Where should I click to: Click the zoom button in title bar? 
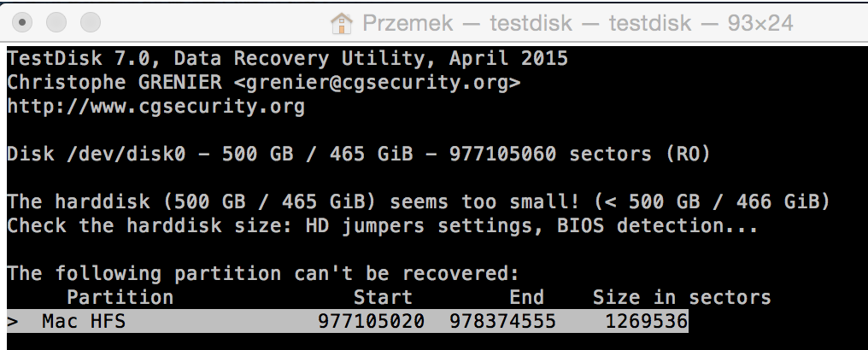[x=91, y=23]
